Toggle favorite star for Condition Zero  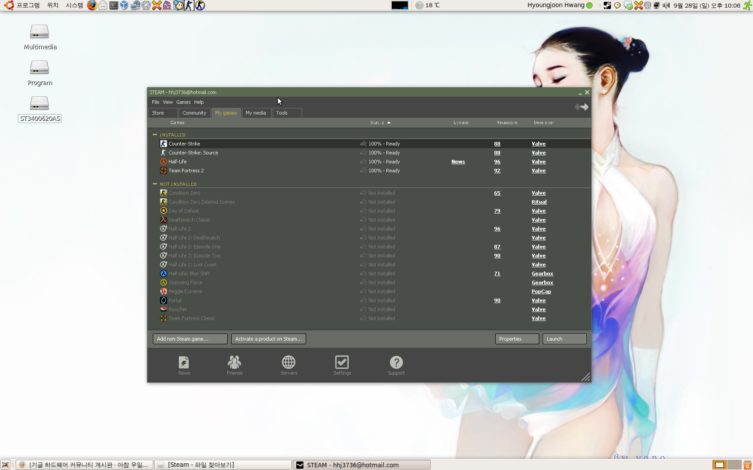point(363,193)
